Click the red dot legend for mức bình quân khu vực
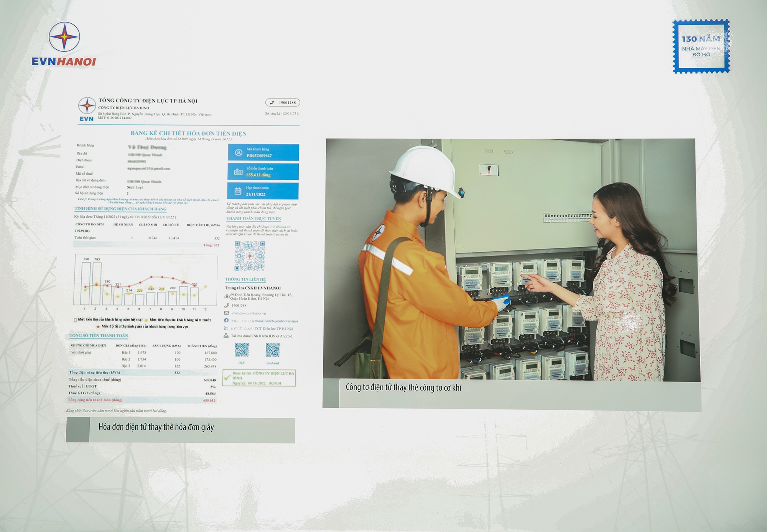This screenshot has height=532, width=767. pos(98,327)
